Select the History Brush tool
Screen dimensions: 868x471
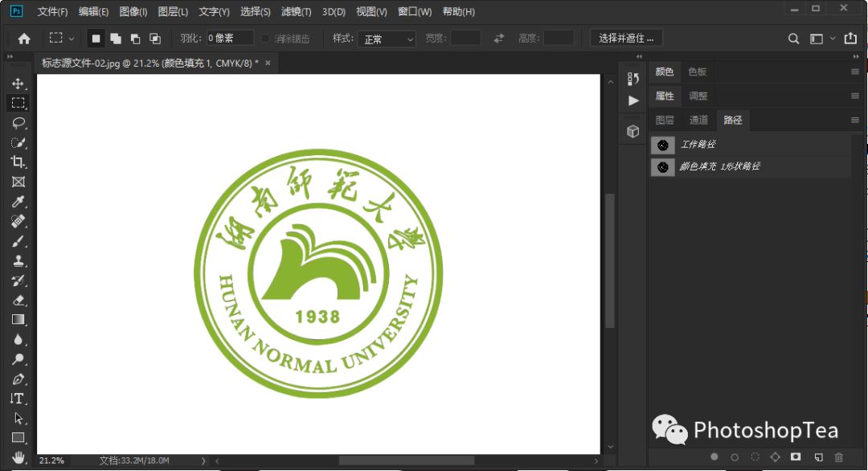pyautogui.click(x=18, y=281)
